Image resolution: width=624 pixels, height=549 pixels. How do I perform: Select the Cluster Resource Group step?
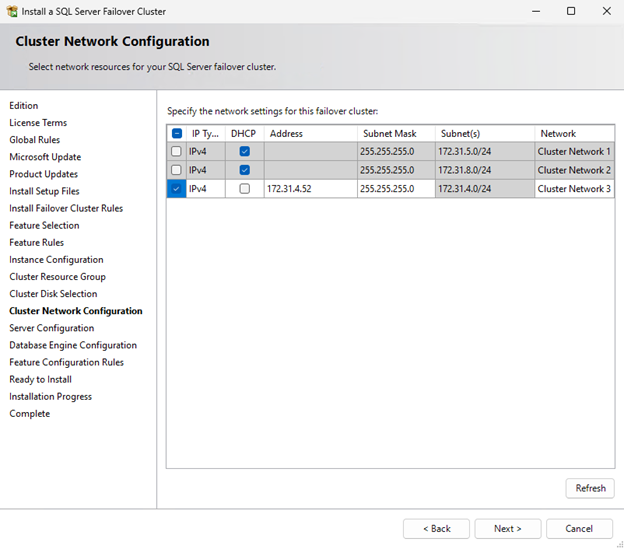point(57,276)
